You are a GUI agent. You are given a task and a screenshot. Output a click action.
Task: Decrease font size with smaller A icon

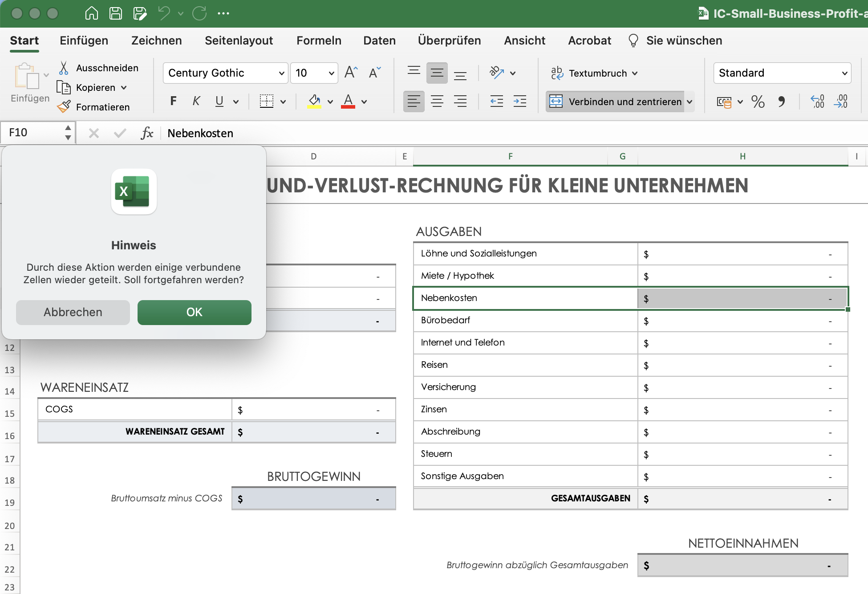point(375,72)
